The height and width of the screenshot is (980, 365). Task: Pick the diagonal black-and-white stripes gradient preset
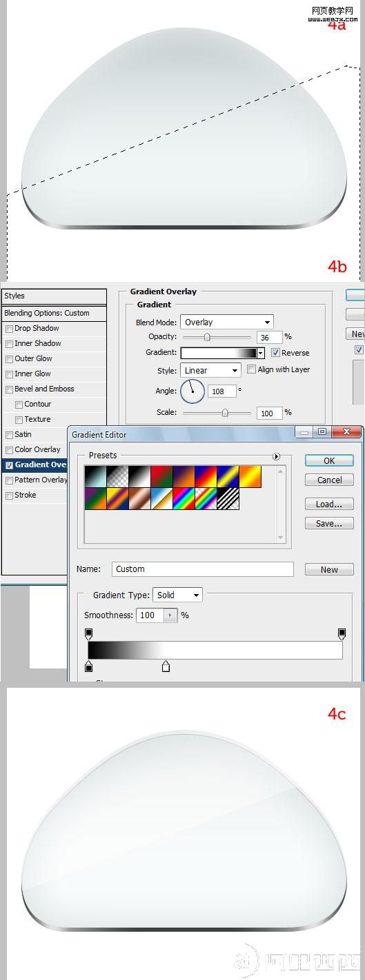[x=228, y=499]
